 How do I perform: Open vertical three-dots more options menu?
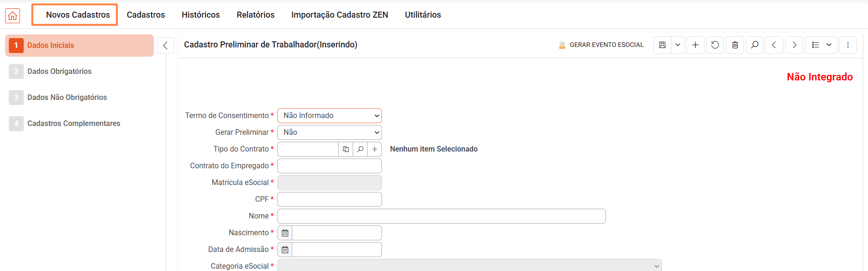pyautogui.click(x=848, y=45)
